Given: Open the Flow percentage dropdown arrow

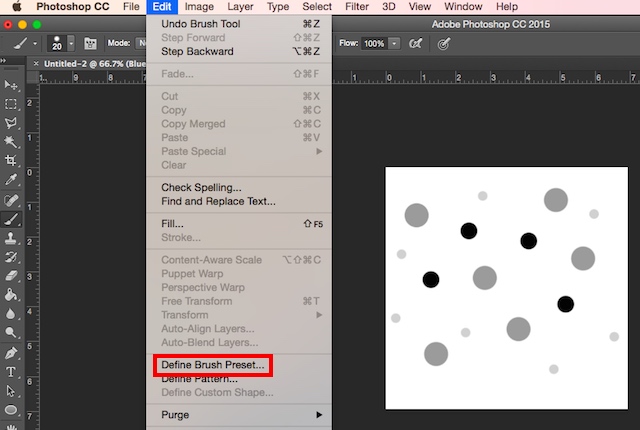Looking at the screenshot, I should [x=395, y=44].
